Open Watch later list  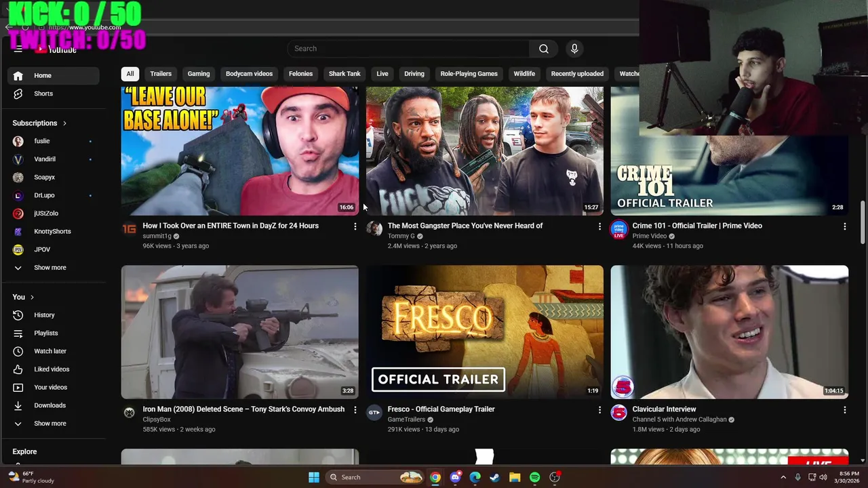53,351
